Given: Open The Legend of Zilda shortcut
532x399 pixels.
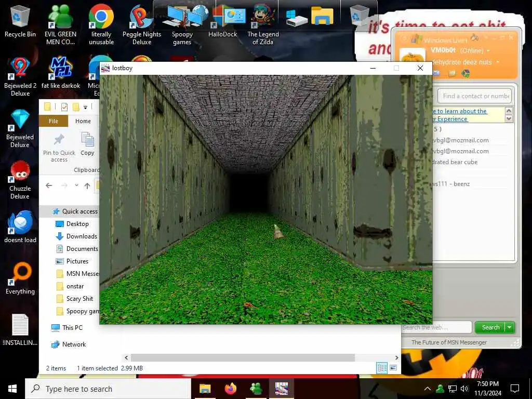Looking at the screenshot, I should coord(263,24).
